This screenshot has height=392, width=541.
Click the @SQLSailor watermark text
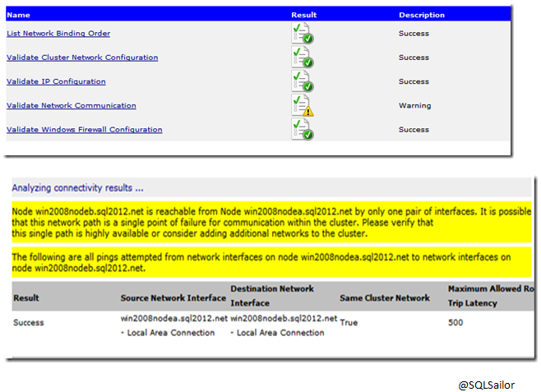tap(487, 384)
